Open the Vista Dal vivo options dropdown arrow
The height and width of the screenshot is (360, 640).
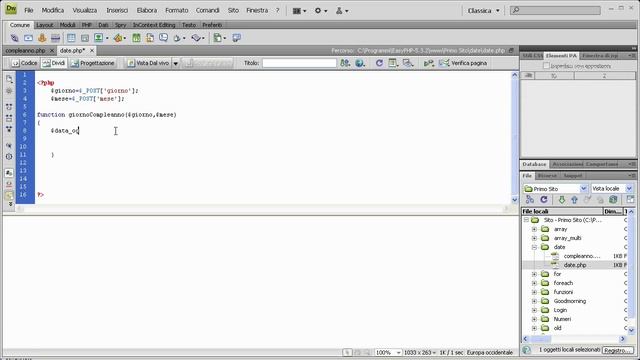pyautogui.click(x=176, y=63)
